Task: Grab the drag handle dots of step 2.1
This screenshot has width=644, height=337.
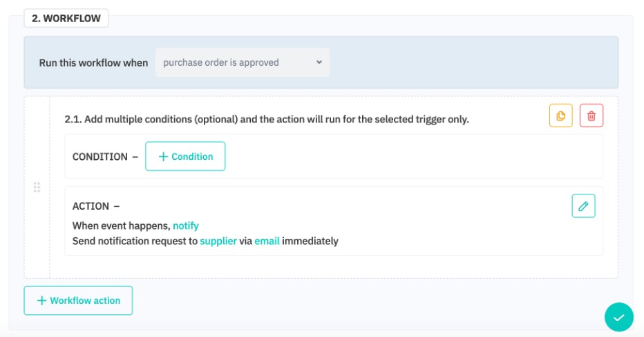Action: click(37, 187)
